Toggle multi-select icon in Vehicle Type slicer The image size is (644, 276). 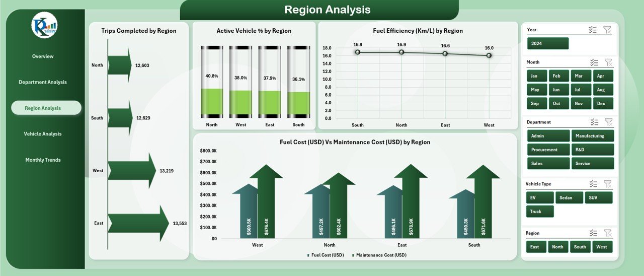[594, 184]
